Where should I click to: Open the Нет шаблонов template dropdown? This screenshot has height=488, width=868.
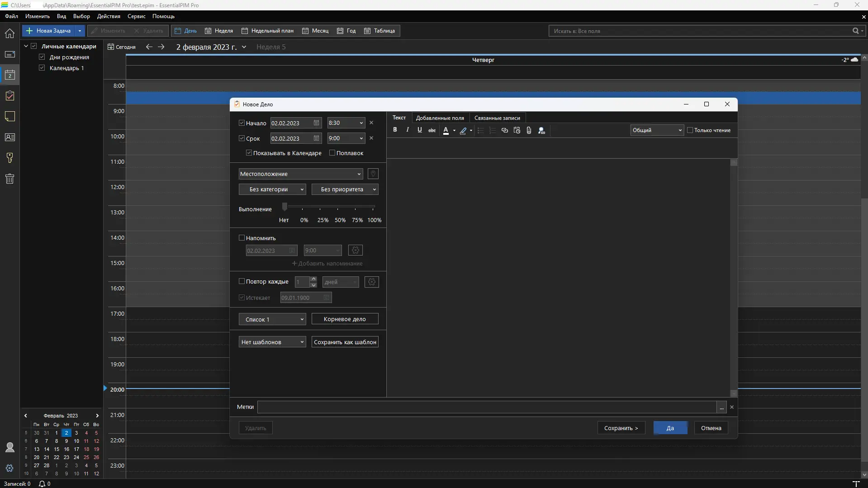[x=272, y=342]
